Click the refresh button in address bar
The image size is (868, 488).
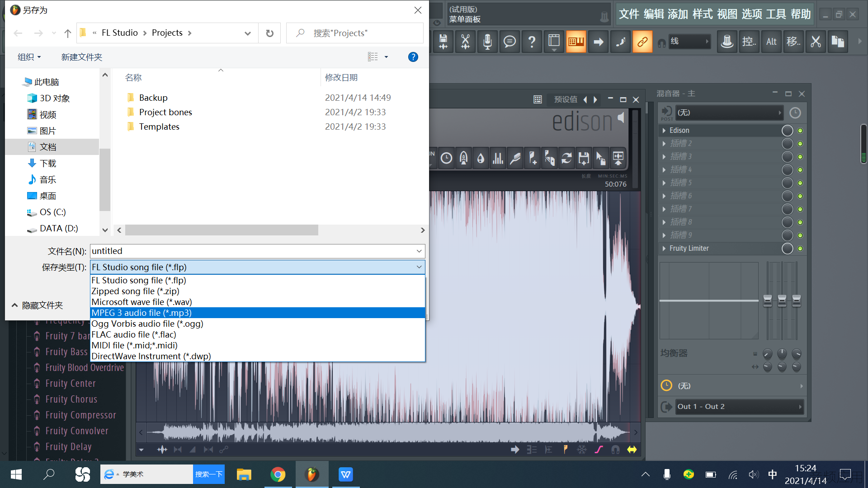pos(269,33)
